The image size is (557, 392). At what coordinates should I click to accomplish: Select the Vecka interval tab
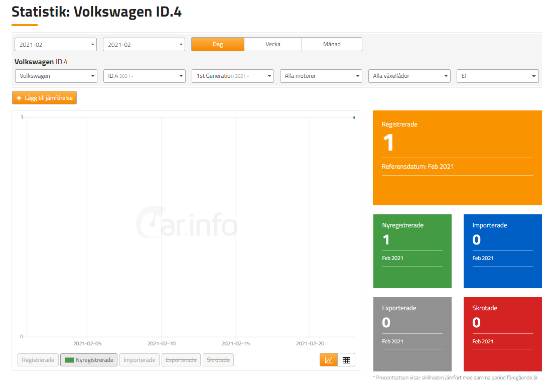pos(273,45)
